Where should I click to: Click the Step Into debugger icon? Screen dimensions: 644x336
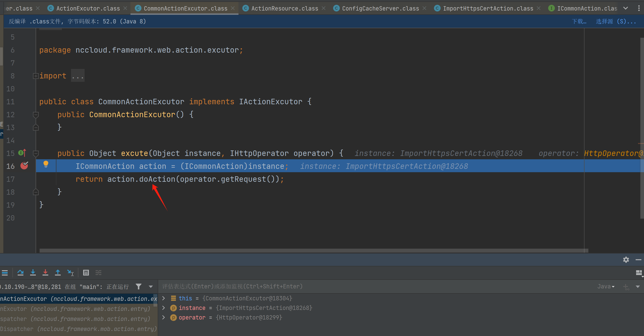point(33,272)
